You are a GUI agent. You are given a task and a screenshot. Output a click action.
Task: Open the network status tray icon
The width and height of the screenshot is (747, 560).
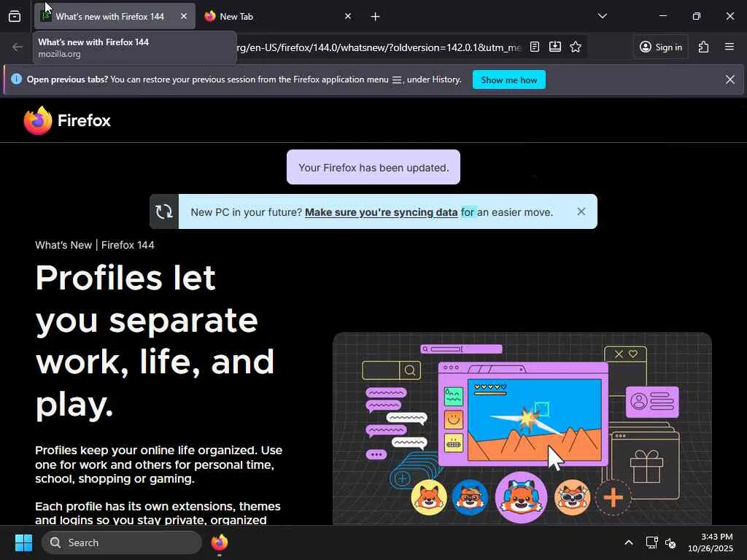(x=651, y=542)
